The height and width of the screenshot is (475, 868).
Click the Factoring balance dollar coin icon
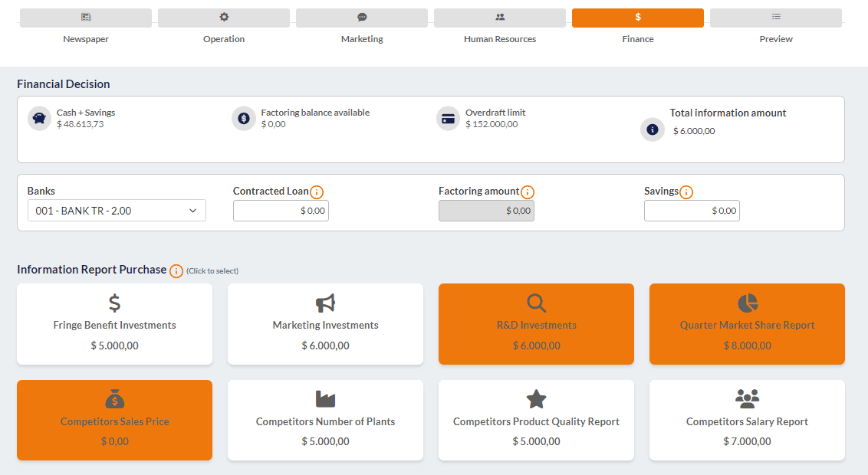243,119
